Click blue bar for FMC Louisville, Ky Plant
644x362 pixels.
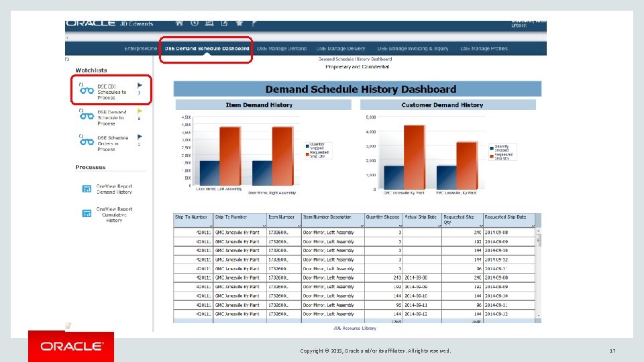447,177
